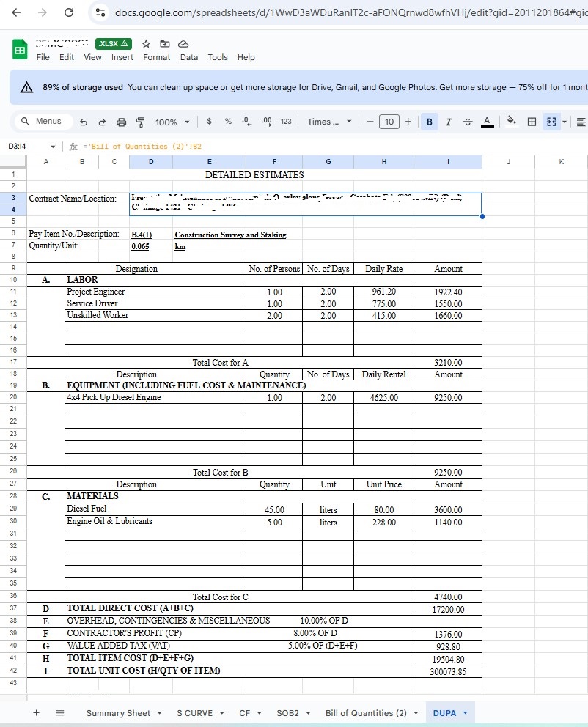Increase font size with plus button
Viewport: 588px width, 727px height.
(408, 122)
